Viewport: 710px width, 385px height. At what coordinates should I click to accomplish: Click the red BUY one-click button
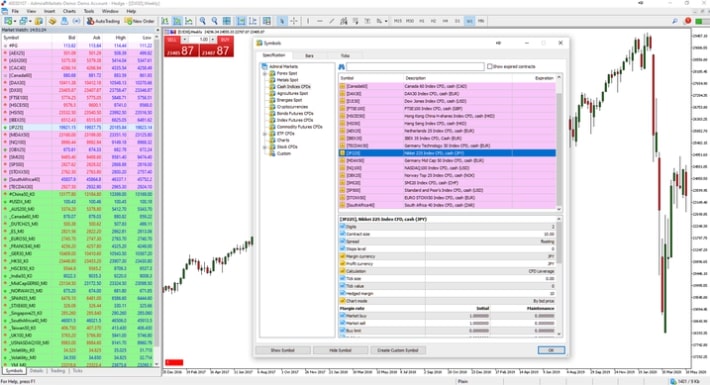click(x=216, y=47)
